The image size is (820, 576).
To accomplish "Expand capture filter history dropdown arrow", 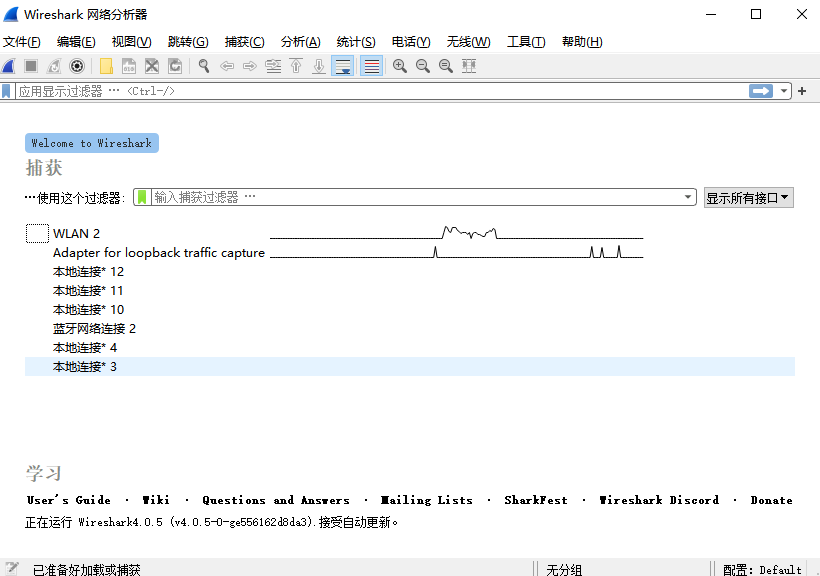I will (x=688, y=197).
